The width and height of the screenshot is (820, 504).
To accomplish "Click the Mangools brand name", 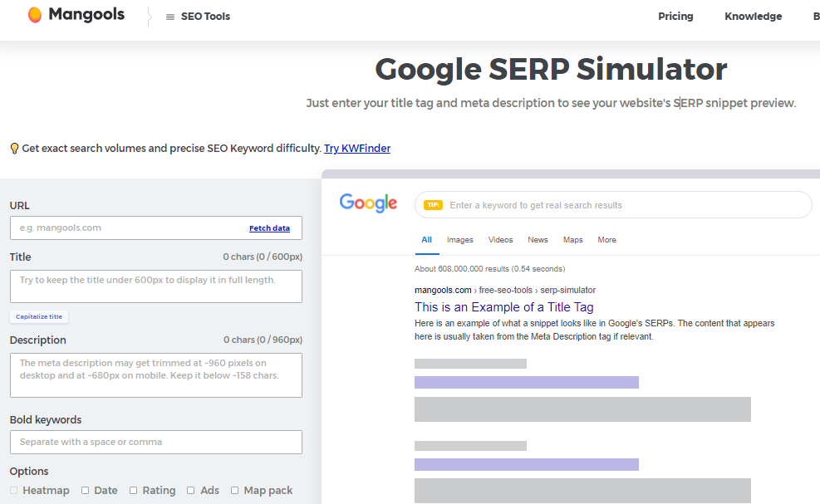I will tap(86, 15).
